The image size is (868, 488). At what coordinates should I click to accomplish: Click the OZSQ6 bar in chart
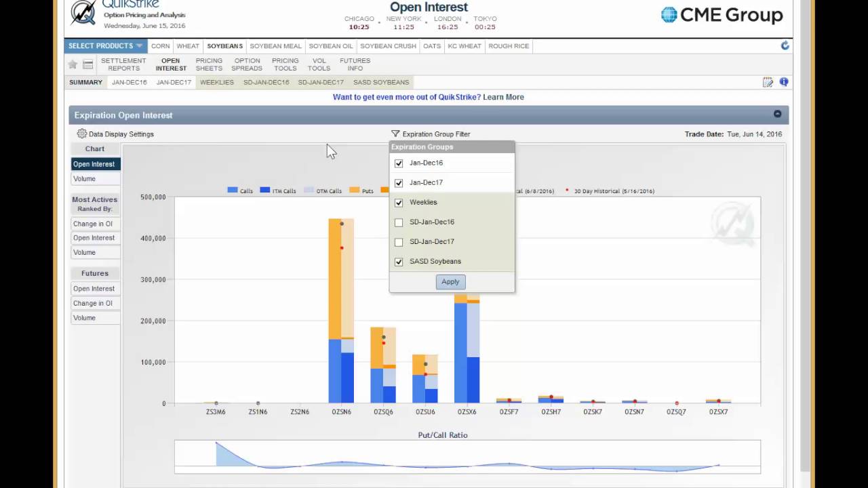coord(383,365)
